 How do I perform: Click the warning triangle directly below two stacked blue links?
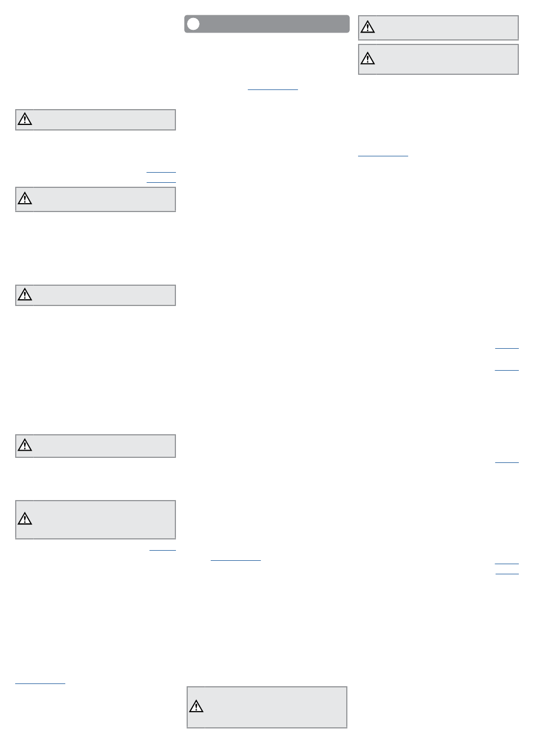(25, 199)
